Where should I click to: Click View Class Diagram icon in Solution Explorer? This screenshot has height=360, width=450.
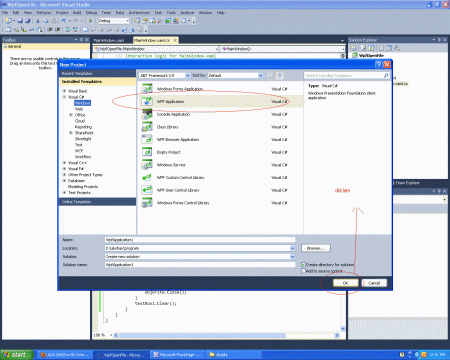397,48
